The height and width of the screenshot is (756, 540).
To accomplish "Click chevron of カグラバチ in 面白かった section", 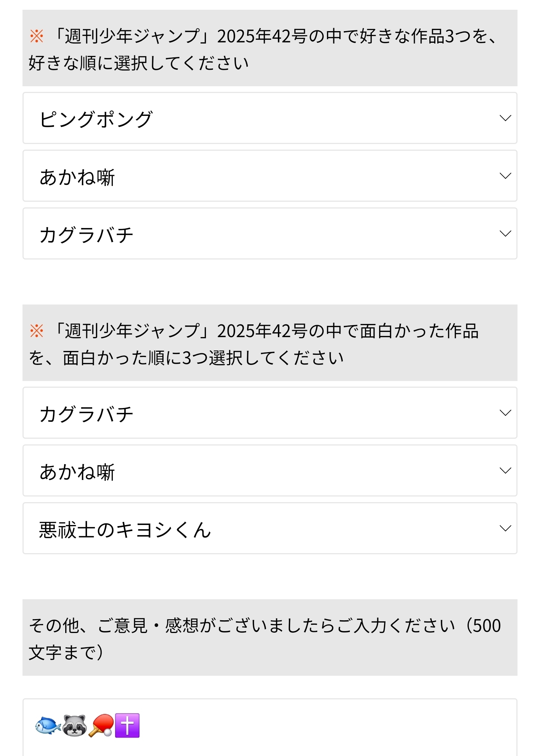I will pos(505,413).
